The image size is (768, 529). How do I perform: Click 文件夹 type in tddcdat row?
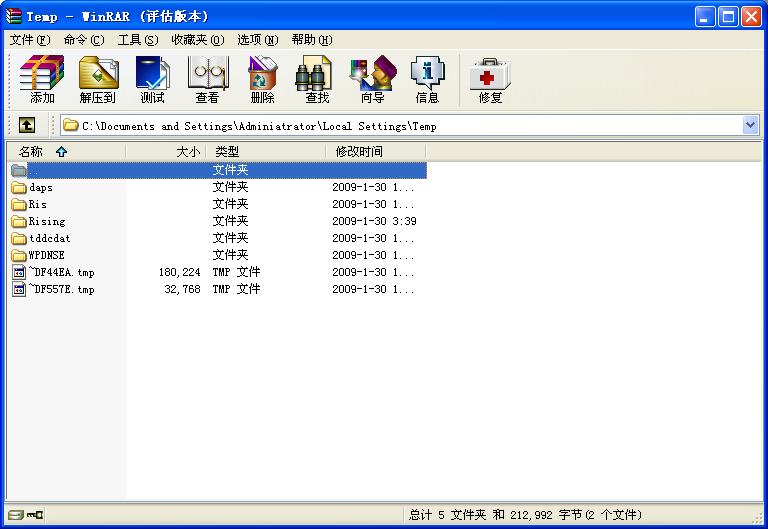230,239
